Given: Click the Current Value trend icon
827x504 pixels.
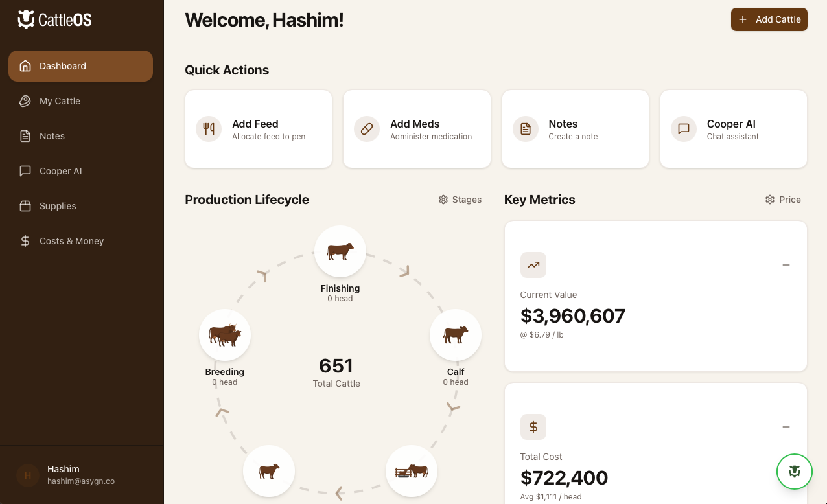Looking at the screenshot, I should (533, 265).
